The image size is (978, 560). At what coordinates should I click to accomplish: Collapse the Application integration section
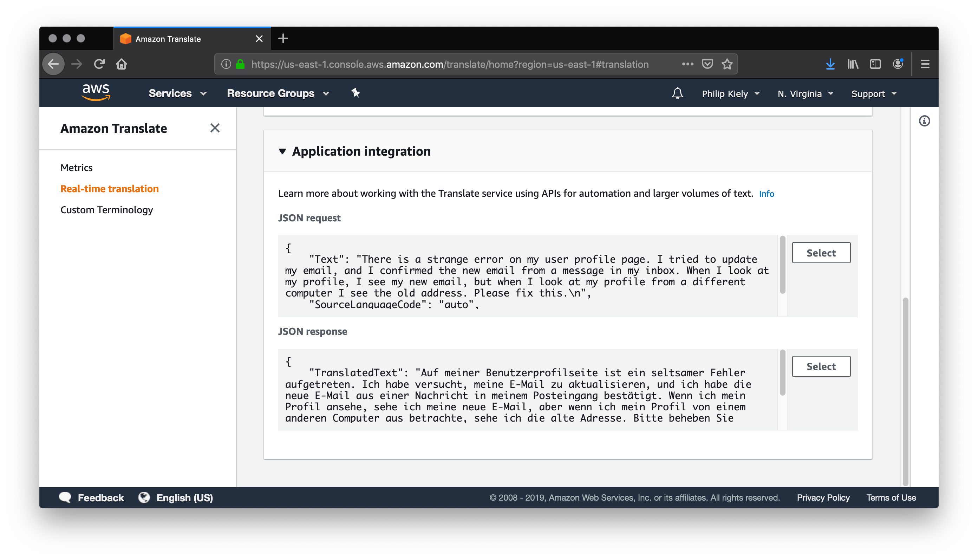[282, 151]
